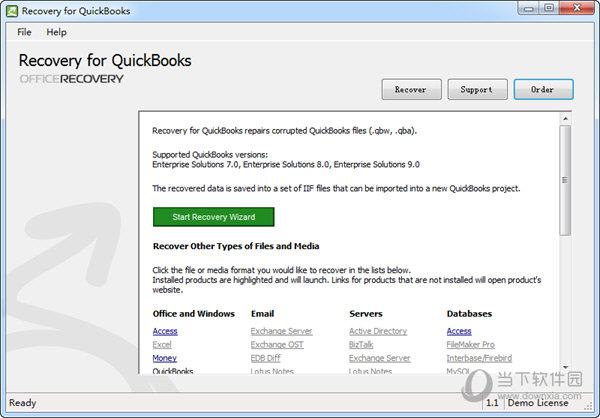Click the Office and Windows heading
The height and width of the screenshot is (418, 600).
pyautogui.click(x=194, y=314)
